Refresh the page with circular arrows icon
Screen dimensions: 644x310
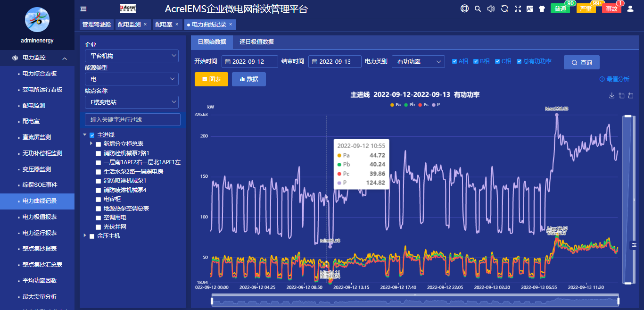point(504,8)
